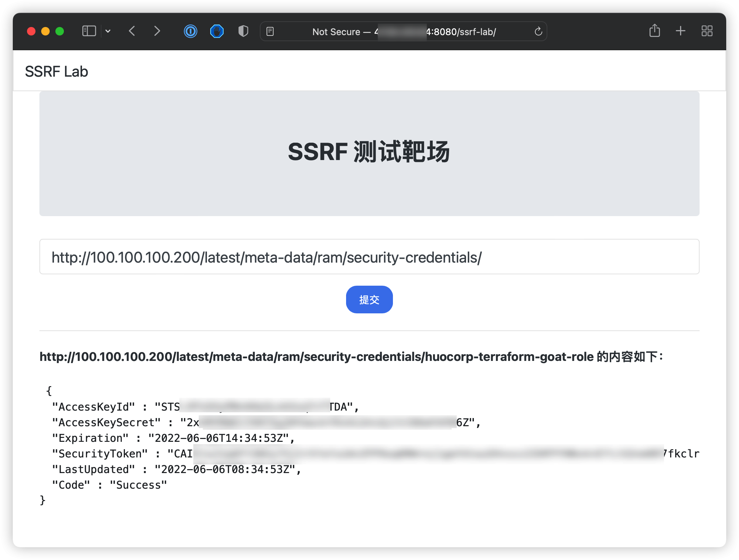739x560 pixels.
Task: Click the Safari sidebar toggle icon
Action: (89, 31)
